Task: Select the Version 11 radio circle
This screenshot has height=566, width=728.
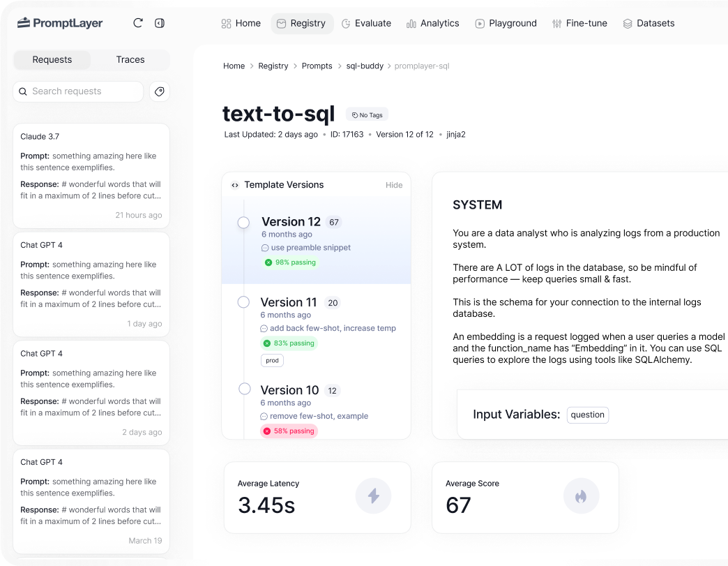Action: 244,302
